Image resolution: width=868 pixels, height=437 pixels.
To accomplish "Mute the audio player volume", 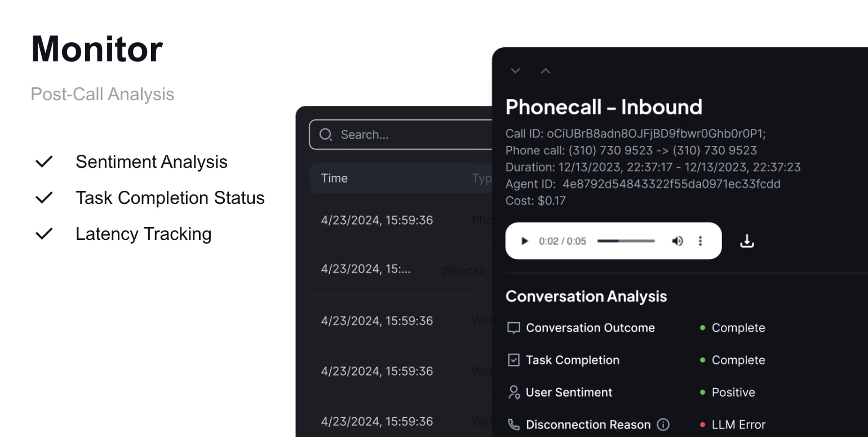I will coord(677,240).
